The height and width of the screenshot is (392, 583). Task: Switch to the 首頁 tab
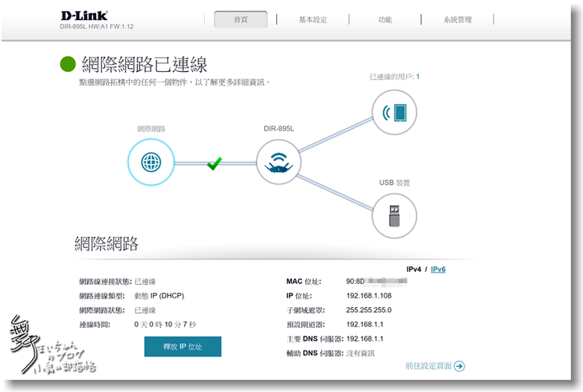(x=240, y=20)
